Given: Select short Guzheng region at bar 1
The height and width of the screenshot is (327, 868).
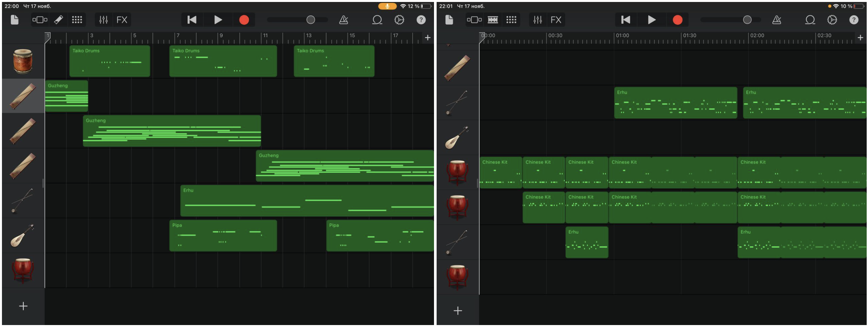Looking at the screenshot, I should [66, 96].
